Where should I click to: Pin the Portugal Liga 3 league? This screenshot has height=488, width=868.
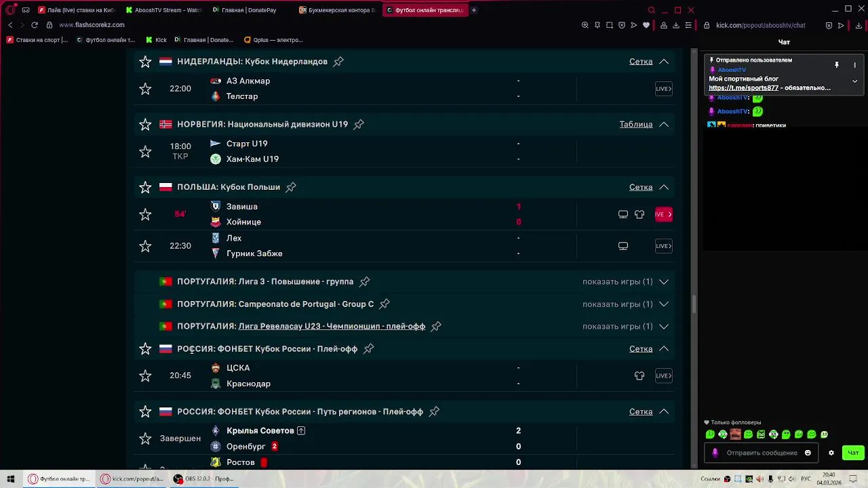pos(364,282)
